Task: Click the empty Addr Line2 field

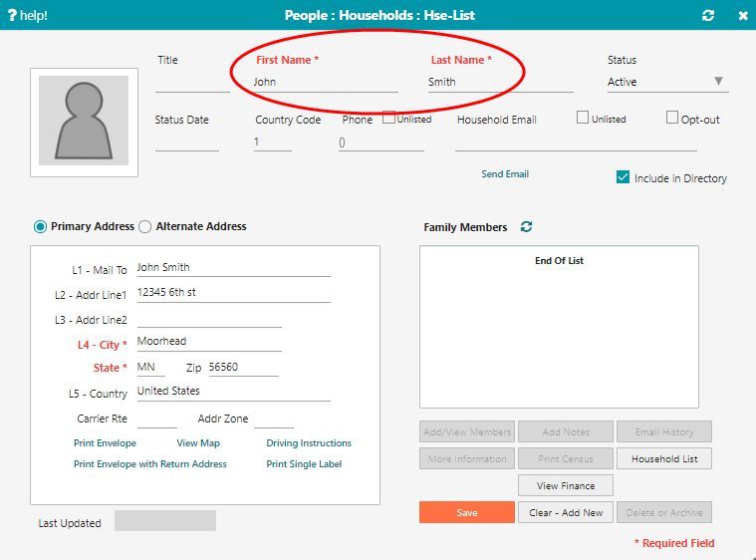Action: (x=209, y=319)
